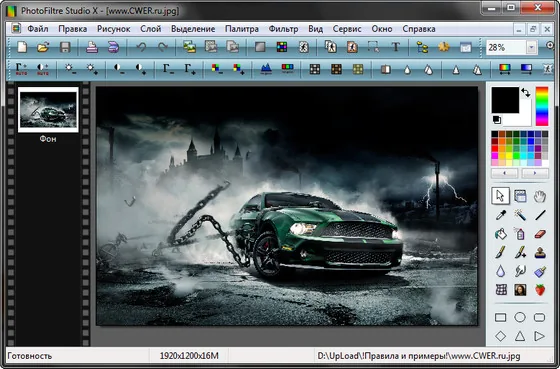560x369 pixels.
Task: Choose upward triangle selection shape
Action: click(520, 336)
